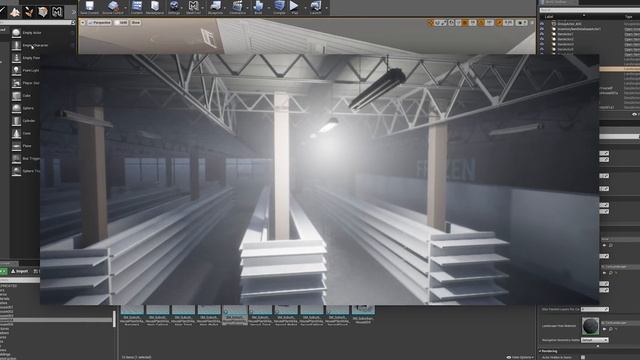The image size is (640, 360).
Task: Toggle the viewport scale snapping icon
Action: point(499,23)
